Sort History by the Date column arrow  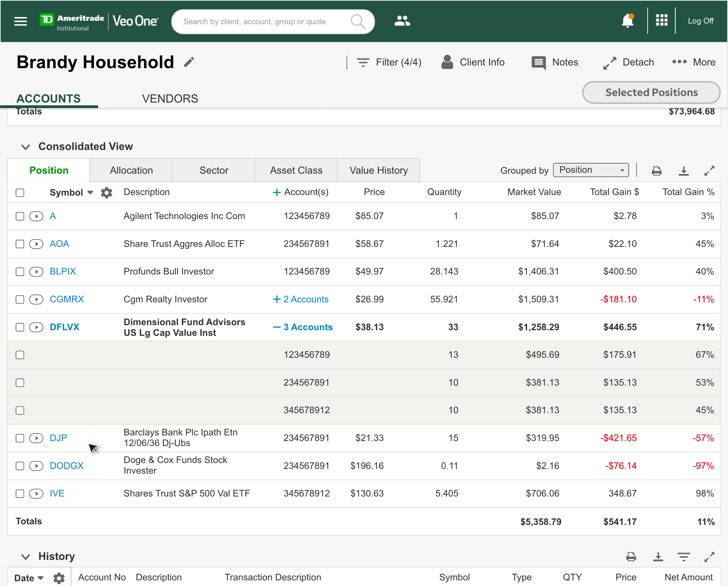41,578
